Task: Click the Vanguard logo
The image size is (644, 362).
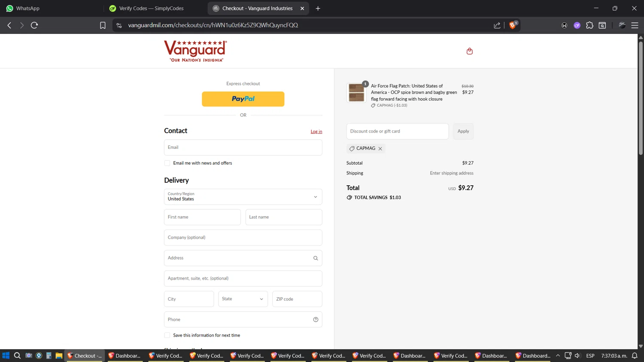Action: point(195,51)
